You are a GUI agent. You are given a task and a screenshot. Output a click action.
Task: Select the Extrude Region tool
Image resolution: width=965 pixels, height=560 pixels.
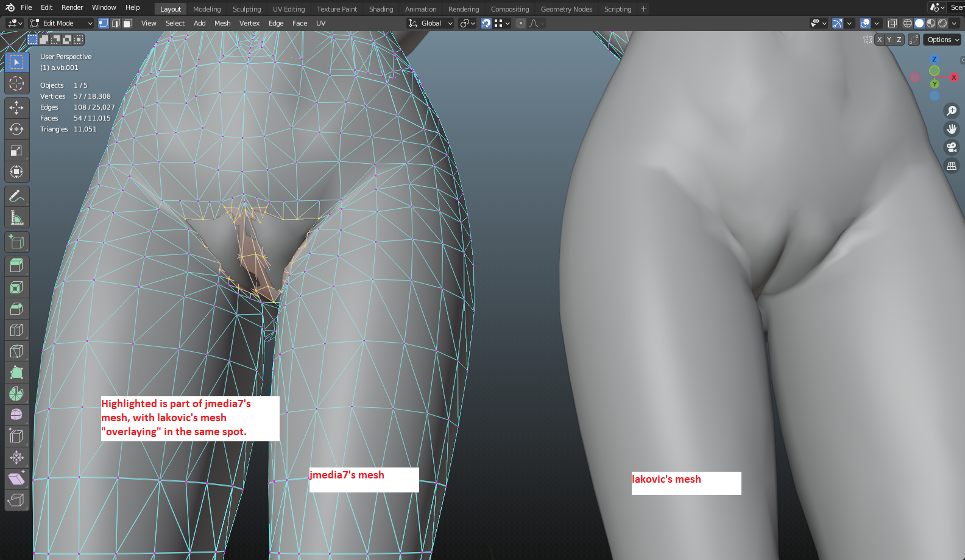(16, 266)
